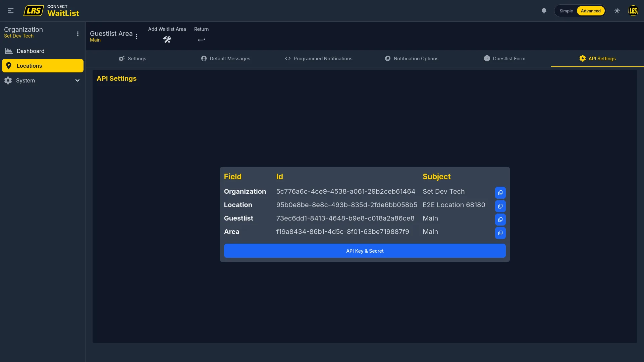Screen dimensions: 644x362
Task: Click Add Waitlist Area tools icon
Action: (x=167, y=40)
